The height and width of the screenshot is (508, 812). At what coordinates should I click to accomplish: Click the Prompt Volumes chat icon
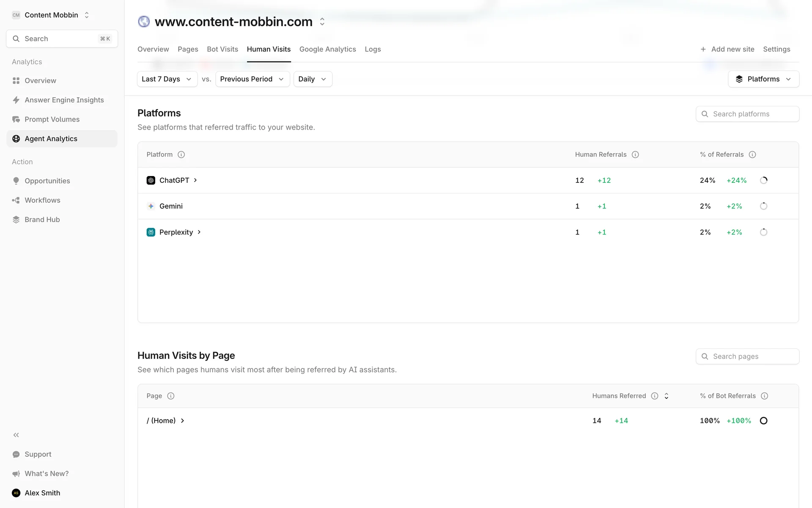16,119
